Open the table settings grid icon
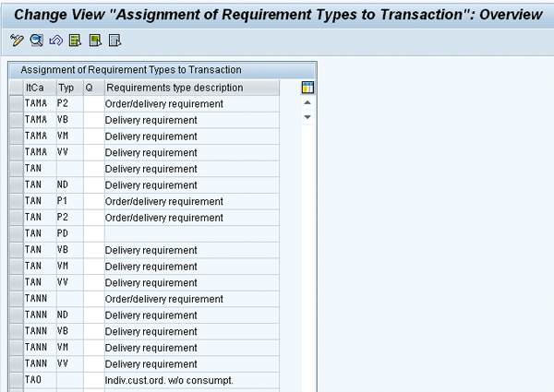Image resolution: width=554 pixels, height=392 pixels. point(307,88)
